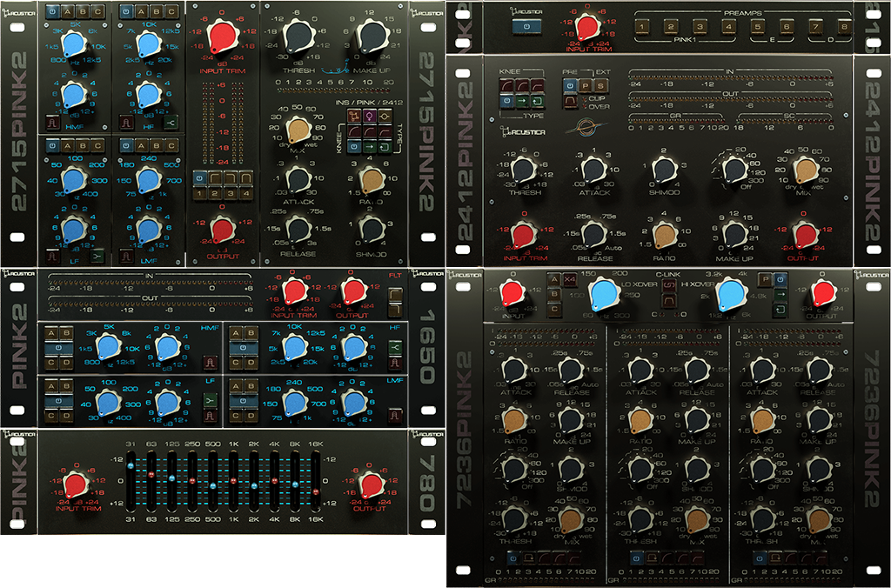This screenshot has height=588, width=891.
Task: Select preamp 7 in group D
Action: tap(815, 26)
